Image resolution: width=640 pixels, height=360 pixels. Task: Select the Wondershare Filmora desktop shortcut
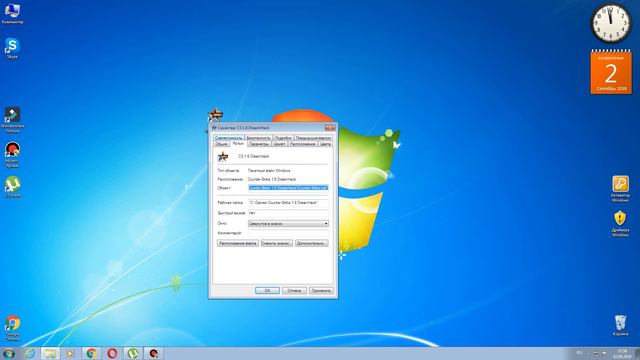[x=12, y=119]
